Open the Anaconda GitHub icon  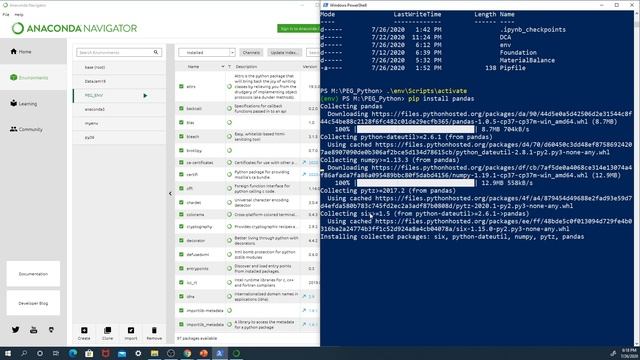51,330
